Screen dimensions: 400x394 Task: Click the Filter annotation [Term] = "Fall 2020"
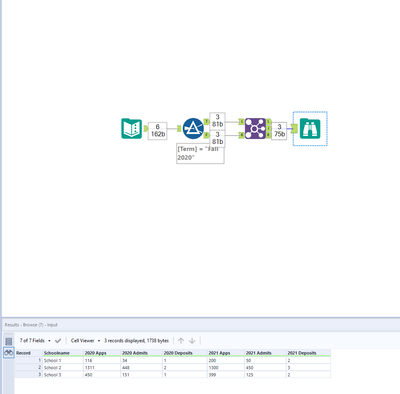click(x=200, y=154)
